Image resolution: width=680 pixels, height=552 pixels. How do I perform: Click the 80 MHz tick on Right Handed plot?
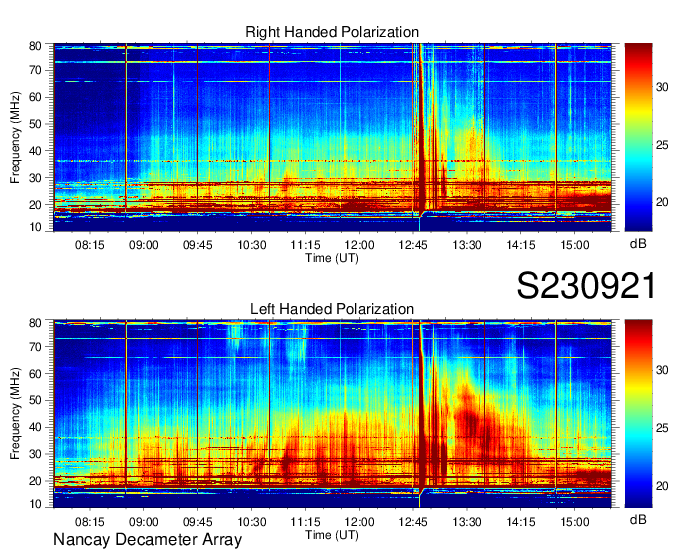35,46
